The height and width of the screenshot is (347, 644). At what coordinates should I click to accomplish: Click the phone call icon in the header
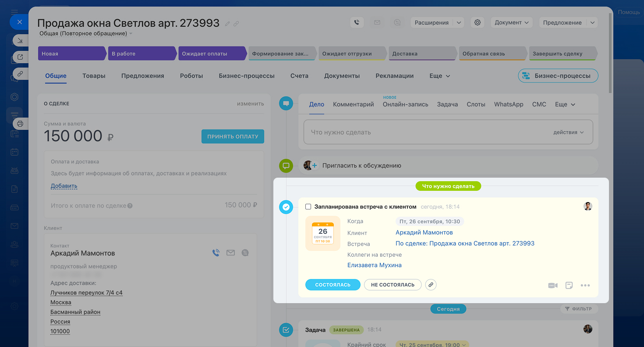357,22
